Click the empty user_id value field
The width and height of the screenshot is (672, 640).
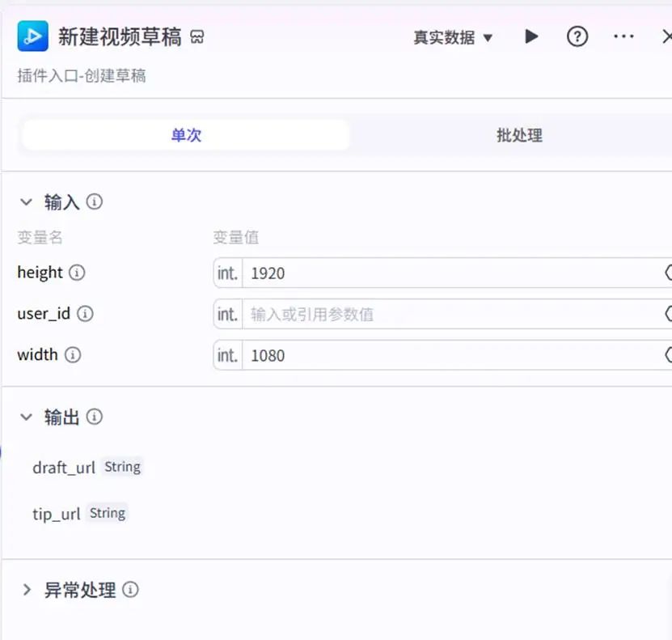[x=452, y=314]
